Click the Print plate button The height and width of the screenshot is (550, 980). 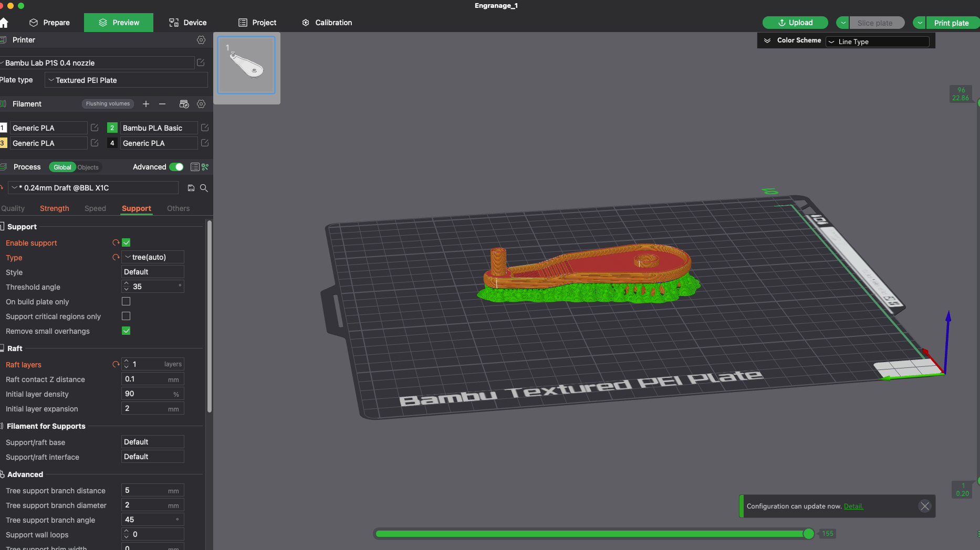[x=952, y=23]
